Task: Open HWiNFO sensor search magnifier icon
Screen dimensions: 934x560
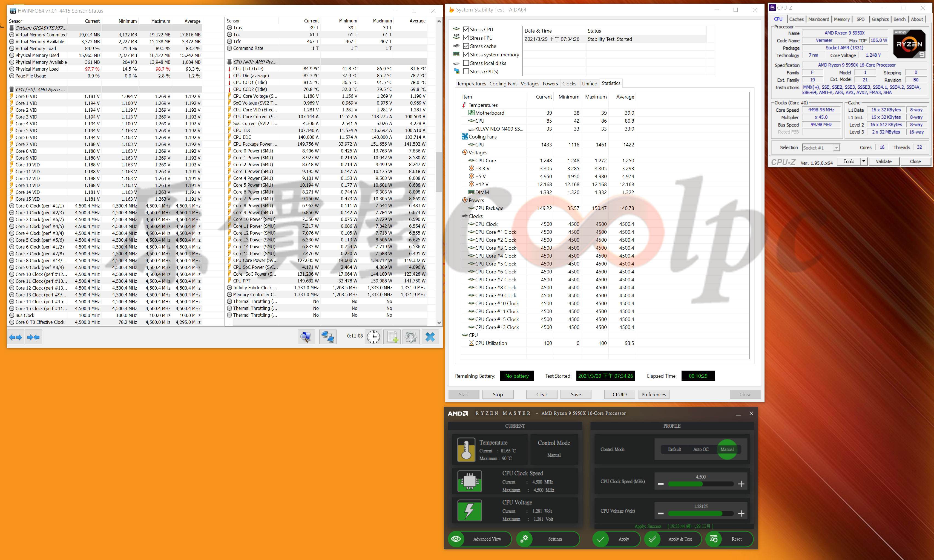Action: 306,337
